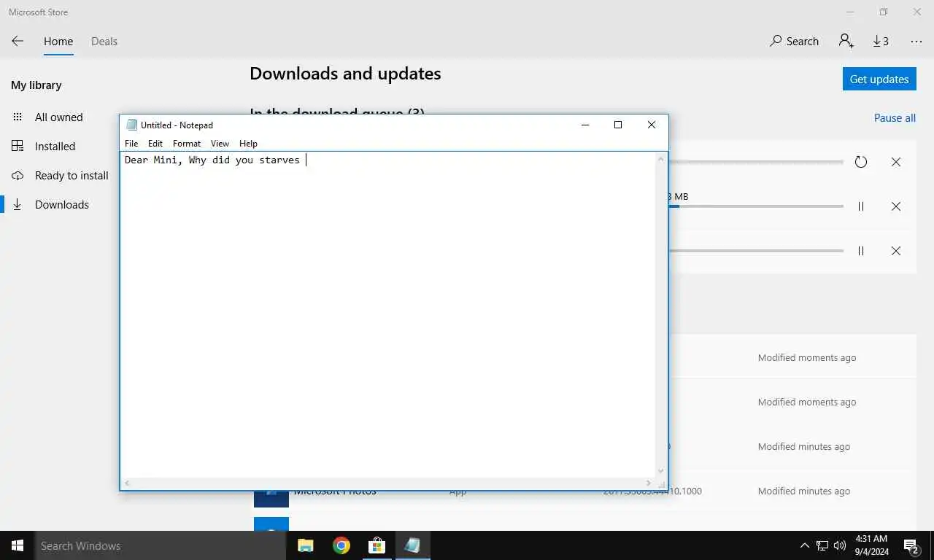Cancel the third queued download
Screen dimensions: 934x560
[x=896, y=251]
